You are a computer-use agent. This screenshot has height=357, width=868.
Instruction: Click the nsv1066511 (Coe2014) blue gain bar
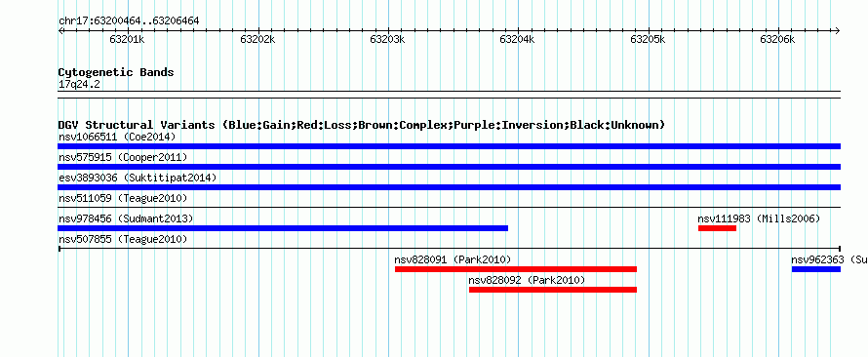click(x=449, y=146)
